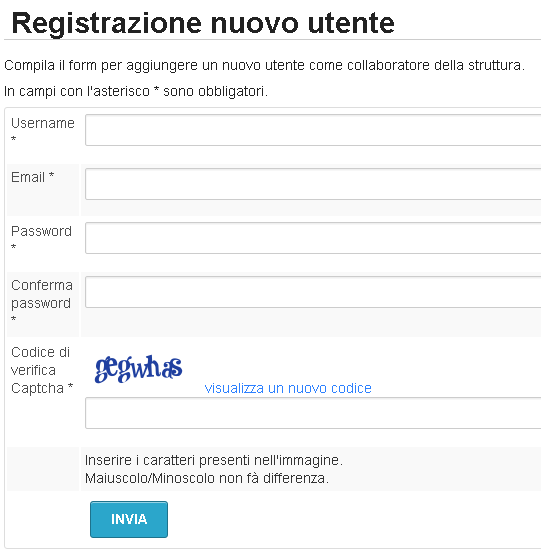541x554 pixels.
Task: Select the Codice di verifica Captcha label
Action: point(42,370)
